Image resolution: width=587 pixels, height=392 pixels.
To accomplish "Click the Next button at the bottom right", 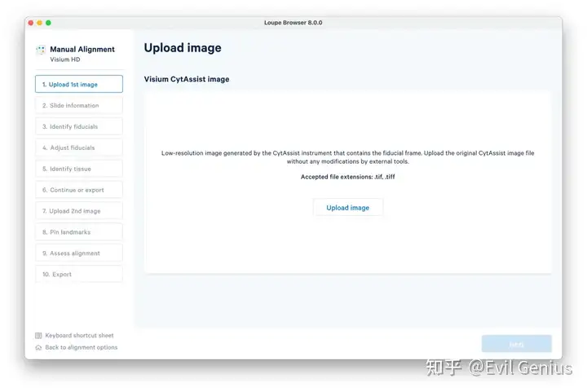I will pyautogui.click(x=517, y=344).
